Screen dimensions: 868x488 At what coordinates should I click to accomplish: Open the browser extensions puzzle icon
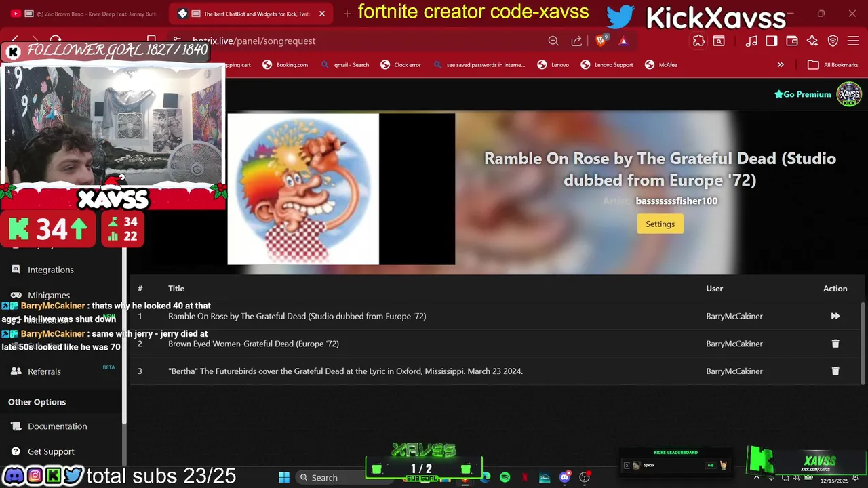tap(698, 41)
